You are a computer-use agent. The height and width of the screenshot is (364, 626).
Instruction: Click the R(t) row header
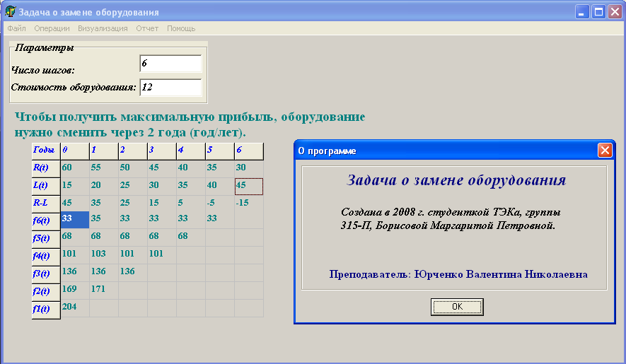click(46, 168)
